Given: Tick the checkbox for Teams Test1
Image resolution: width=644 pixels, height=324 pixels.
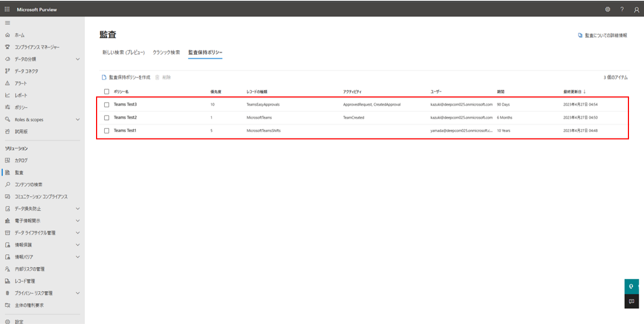Looking at the screenshot, I should pyautogui.click(x=106, y=130).
